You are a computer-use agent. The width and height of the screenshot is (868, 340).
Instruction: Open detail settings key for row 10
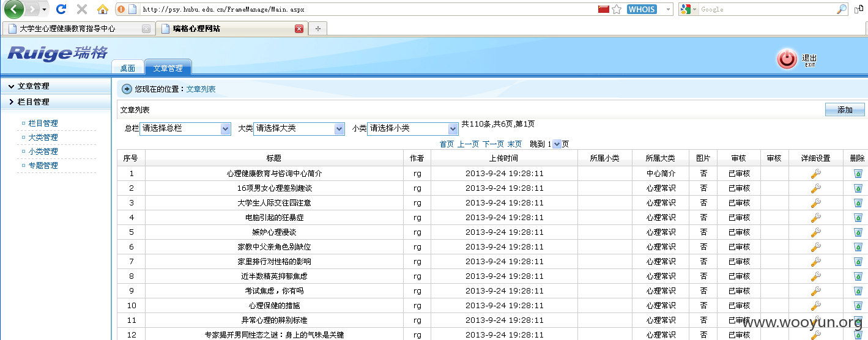click(x=815, y=306)
